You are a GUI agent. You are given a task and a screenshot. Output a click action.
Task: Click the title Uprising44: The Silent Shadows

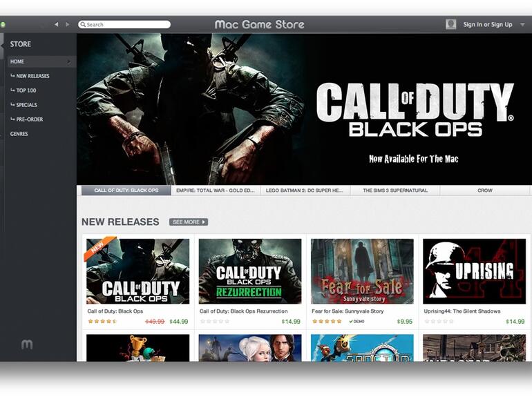tap(462, 311)
